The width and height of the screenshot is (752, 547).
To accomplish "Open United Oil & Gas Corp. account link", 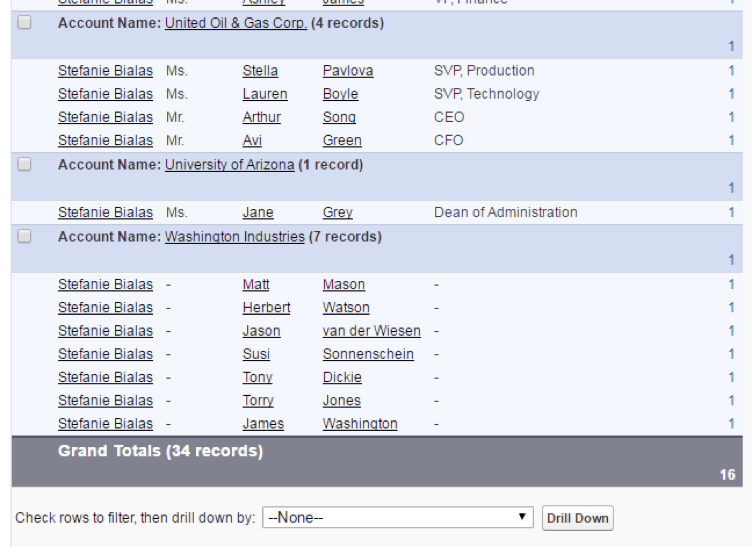I will [236, 23].
